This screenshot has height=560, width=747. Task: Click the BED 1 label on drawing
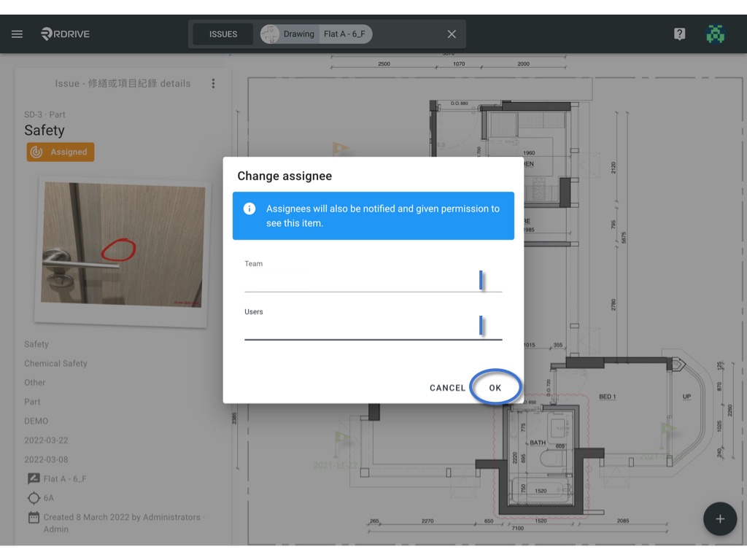tap(608, 396)
